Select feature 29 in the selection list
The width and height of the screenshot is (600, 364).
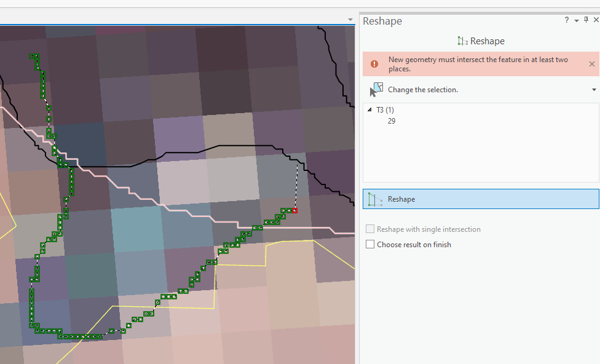[392, 121]
